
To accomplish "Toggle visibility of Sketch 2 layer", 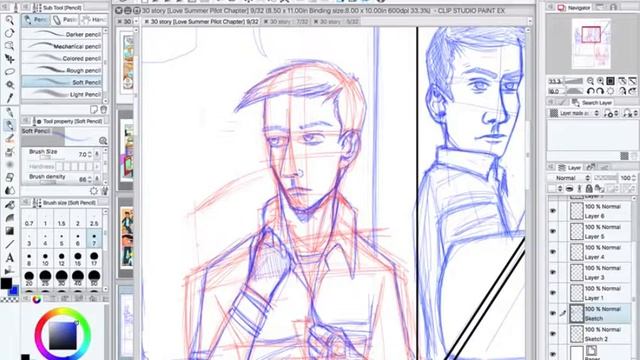I will (x=553, y=333).
